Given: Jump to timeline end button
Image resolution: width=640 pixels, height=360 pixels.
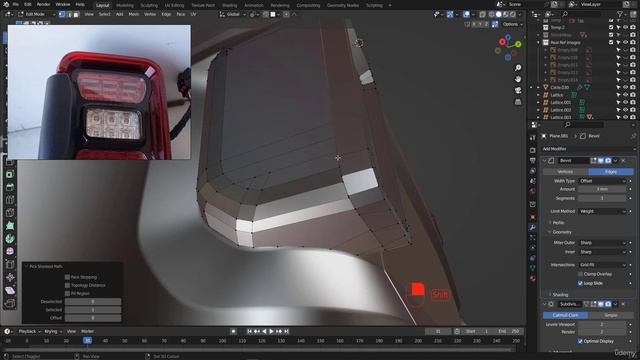Looking at the screenshot, I should (x=287, y=331).
